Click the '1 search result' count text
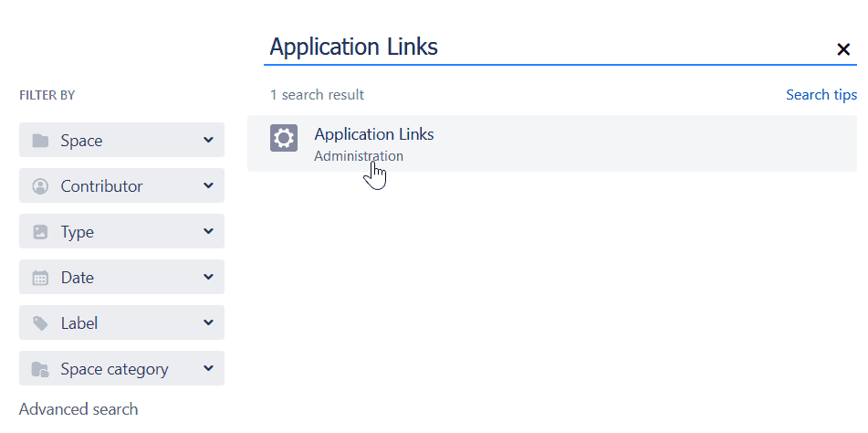The width and height of the screenshot is (868, 433). point(317,95)
